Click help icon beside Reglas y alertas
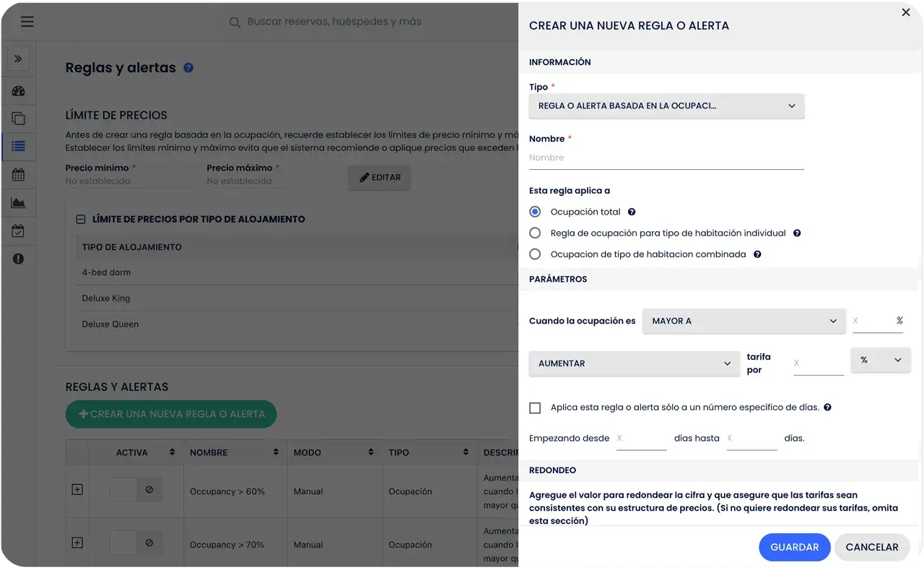 click(x=188, y=68)
